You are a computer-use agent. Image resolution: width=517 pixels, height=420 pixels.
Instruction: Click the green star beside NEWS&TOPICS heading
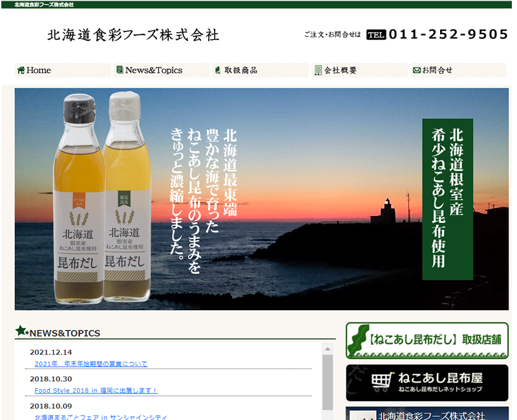(21, 331)
